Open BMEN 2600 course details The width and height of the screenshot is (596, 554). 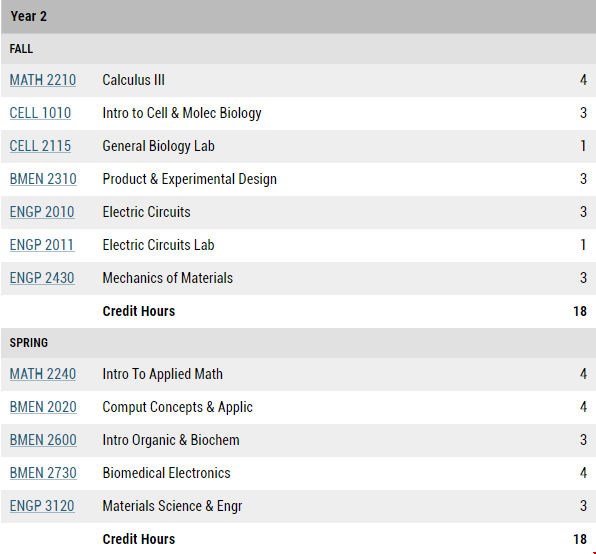(43, 440)
